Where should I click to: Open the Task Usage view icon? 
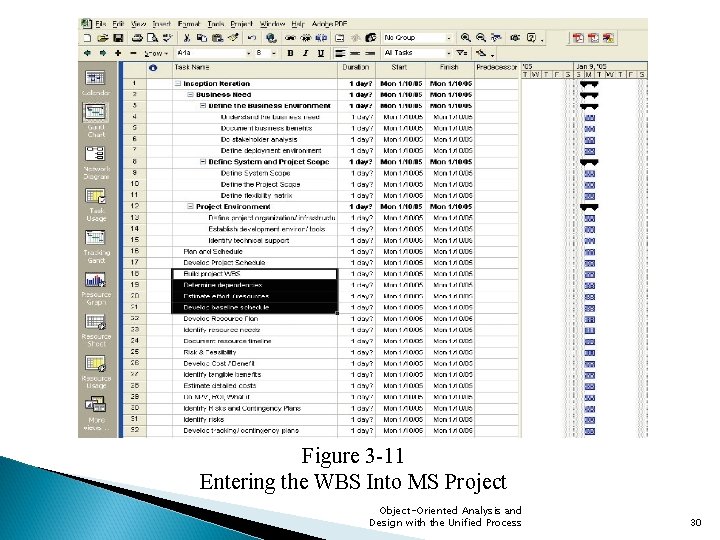click(x=96, y=196)
